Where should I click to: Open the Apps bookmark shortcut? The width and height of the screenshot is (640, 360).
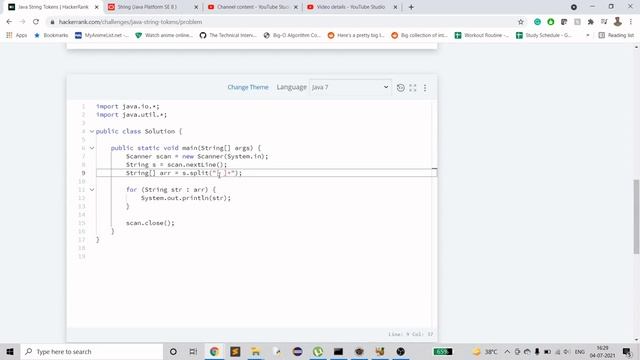click(x=17, y=36)
